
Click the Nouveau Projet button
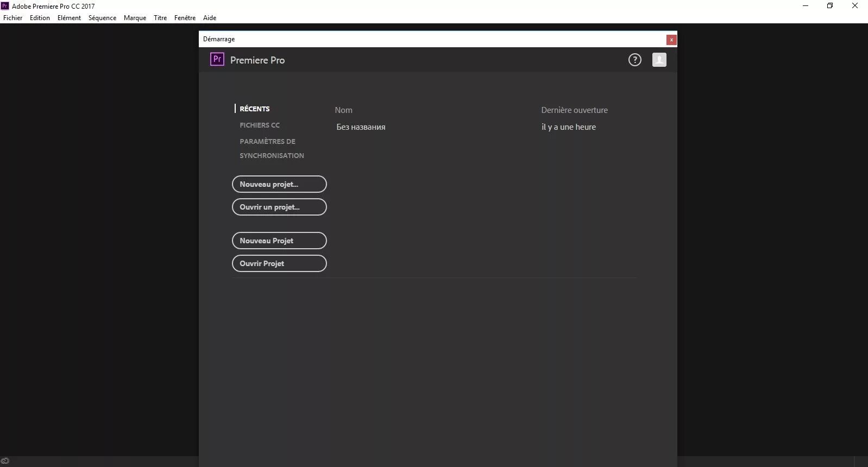pyautogui.click(x=279, y=241)
